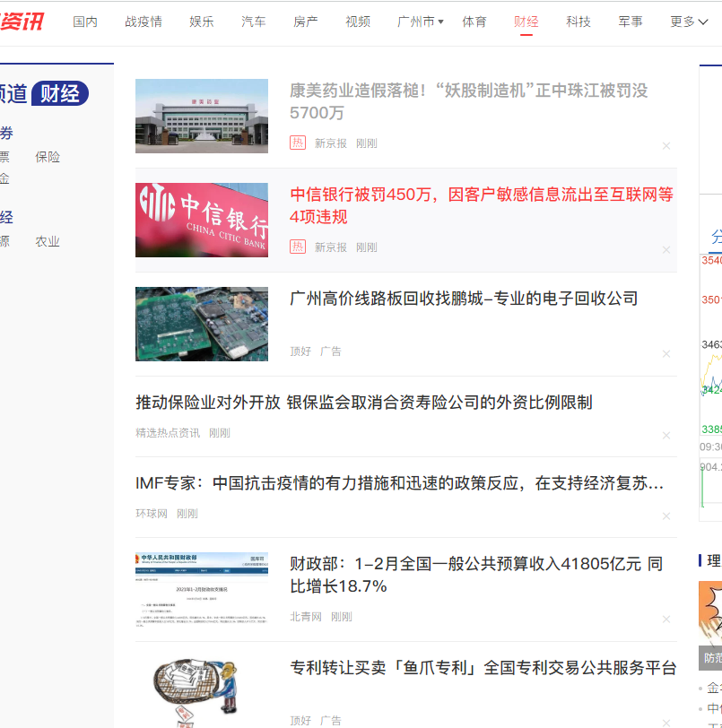The image size is (722, 728).
Task: Open the 保险 sidebar link
Action: 48,157
